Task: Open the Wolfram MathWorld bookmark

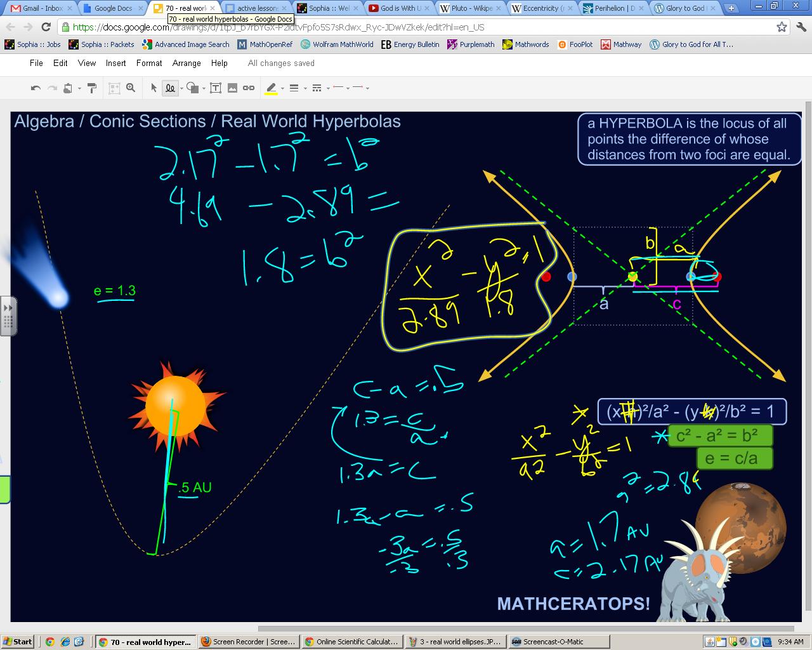Action: click(337, 44)
